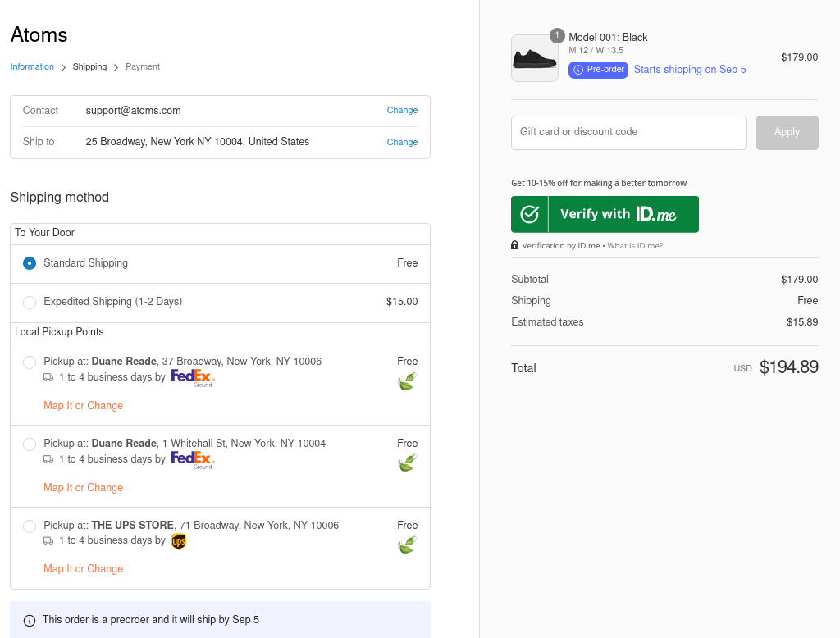Click the support@atoms.com contact email
840x638 pixels.
134,111
